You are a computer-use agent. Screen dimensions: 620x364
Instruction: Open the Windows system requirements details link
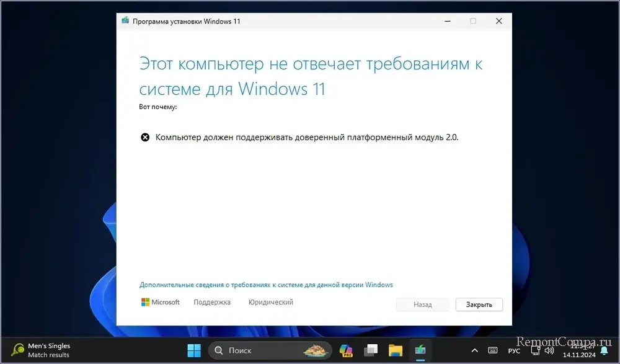(266, 285)
